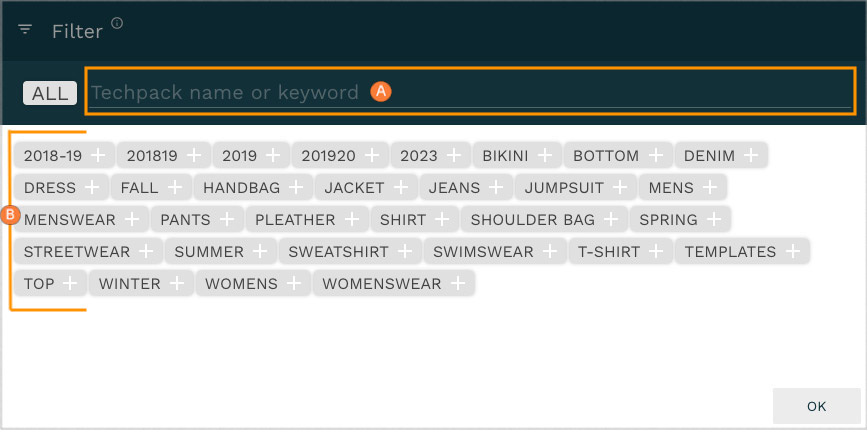Click plus icon on TEMPLATES tag
This screenshot has height=430, width=867.
pos(793,252)
